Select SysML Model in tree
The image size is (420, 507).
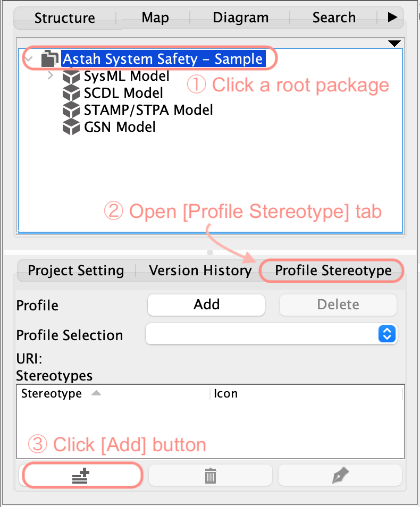[127, 77]
